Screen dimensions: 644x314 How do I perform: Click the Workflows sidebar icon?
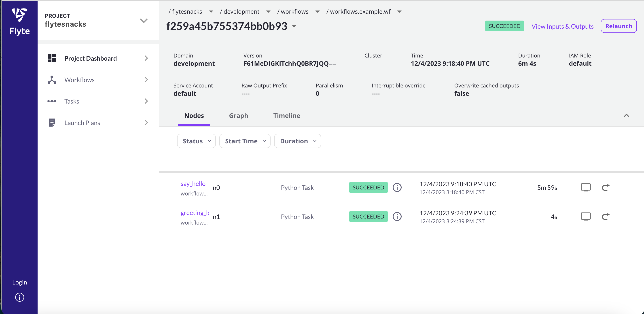[x=52, y=80]
